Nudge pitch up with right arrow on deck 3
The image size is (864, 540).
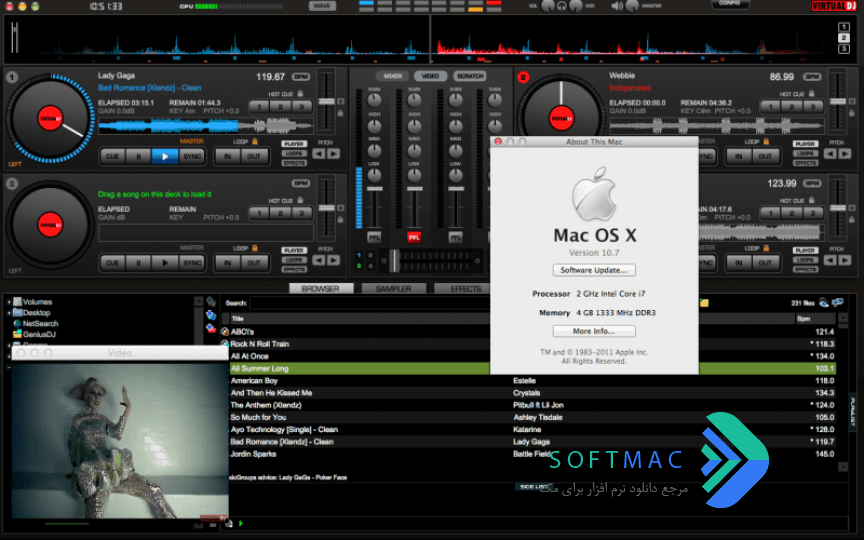[334, 260]
